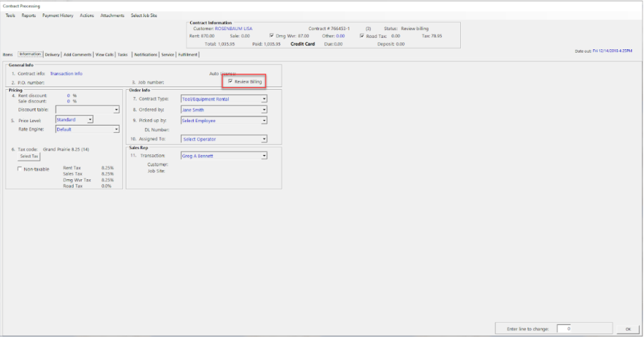Screen dimensions: 644x337
Task: Click the DL Number label
Action: pyautogui.click(x=157, y=130)
